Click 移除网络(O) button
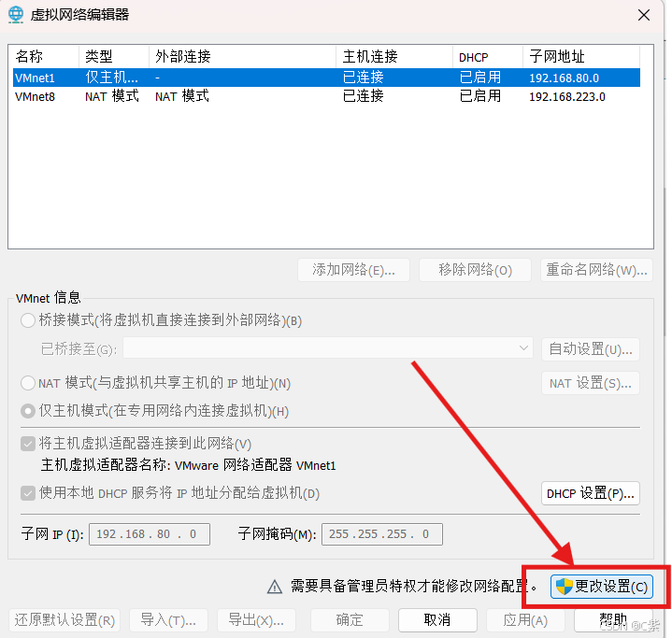Image resolution: width=672 pixels, height=638 pixels. [x=475, y=270]
